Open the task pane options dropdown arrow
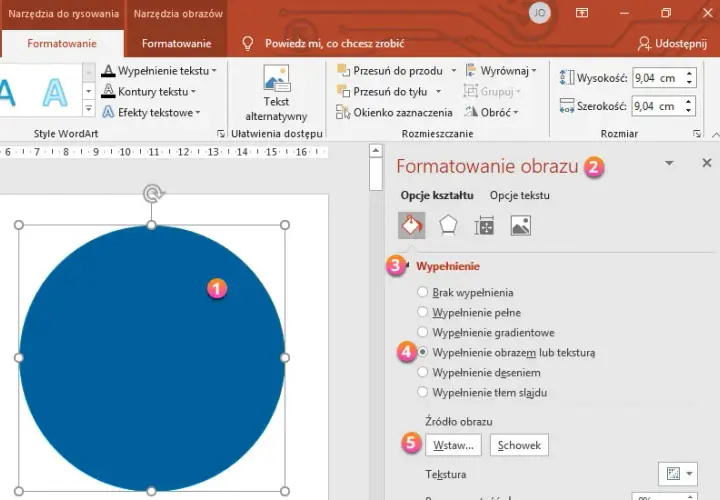The height and width of the screenshot is (500, 720). [669, 163]
